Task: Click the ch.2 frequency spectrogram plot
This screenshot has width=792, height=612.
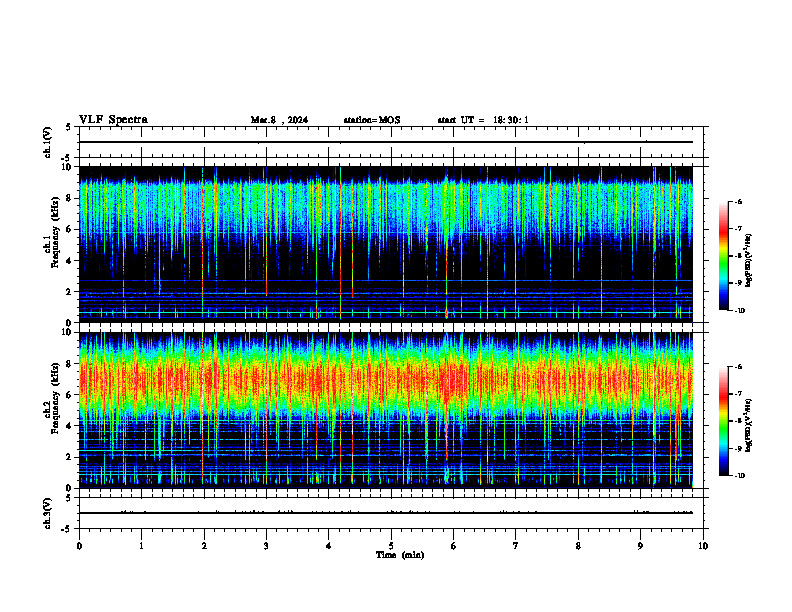Action: click(385, 410)
